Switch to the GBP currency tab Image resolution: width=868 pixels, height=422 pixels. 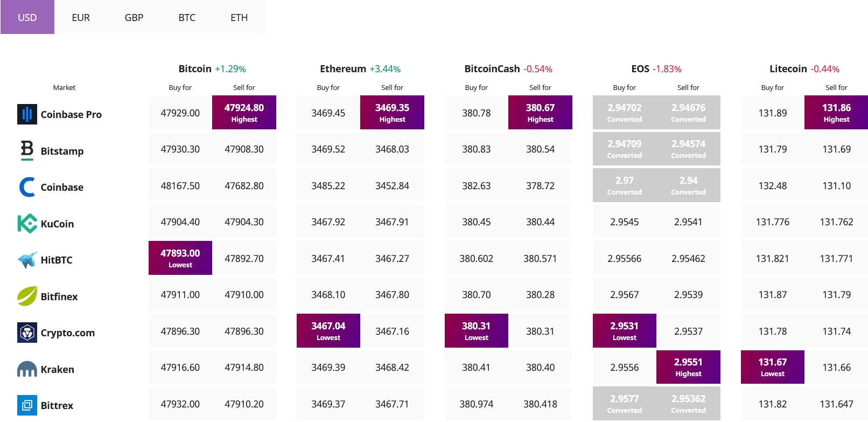click(x=134, y=17)
